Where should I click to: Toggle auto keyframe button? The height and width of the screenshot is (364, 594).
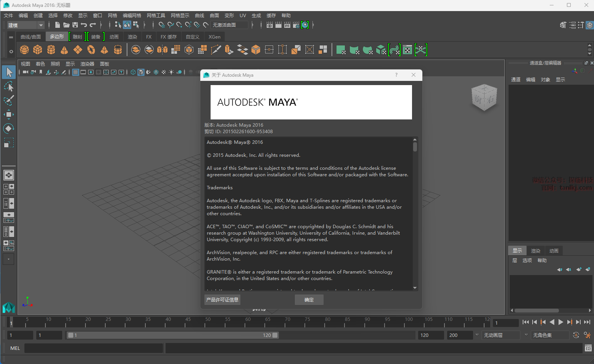[x=576, y=335]
